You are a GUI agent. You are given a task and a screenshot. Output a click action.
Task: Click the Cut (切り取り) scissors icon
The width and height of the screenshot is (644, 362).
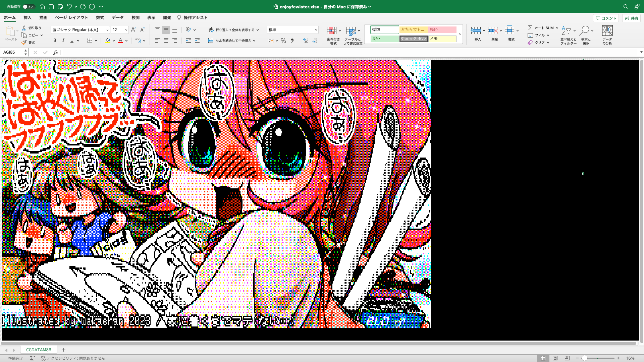(24, 28)
